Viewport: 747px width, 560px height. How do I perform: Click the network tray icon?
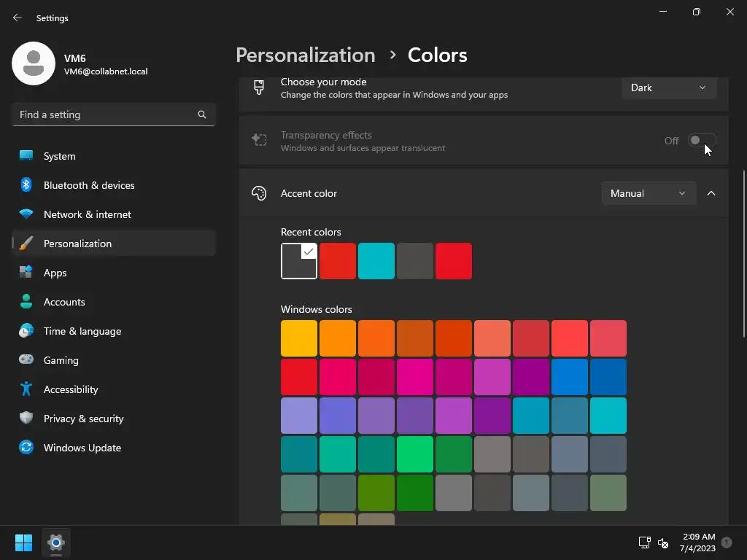coord(644,542)
